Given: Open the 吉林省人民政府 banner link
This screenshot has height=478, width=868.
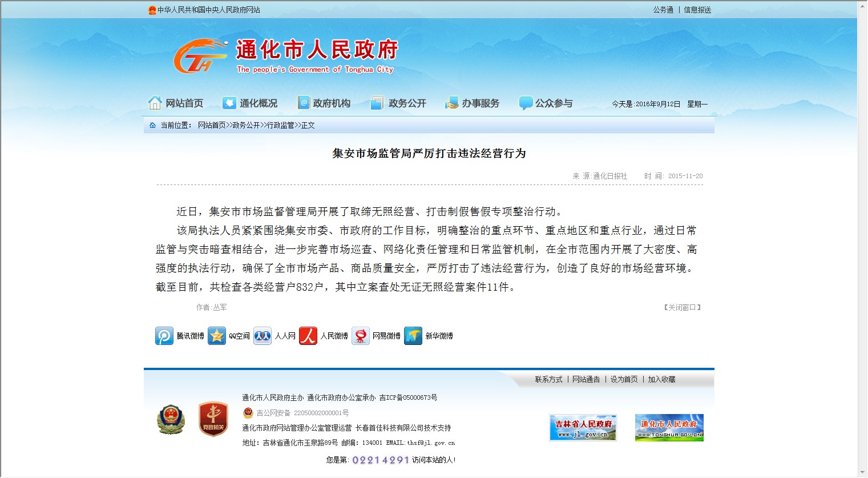Looking at the screenshot, I should [x=583, y=428].
